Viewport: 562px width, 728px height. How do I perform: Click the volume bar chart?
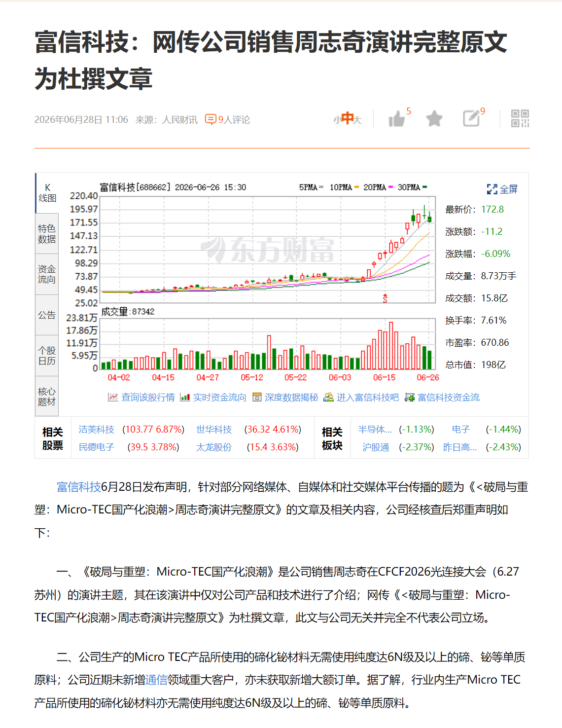tap(268, 344)
